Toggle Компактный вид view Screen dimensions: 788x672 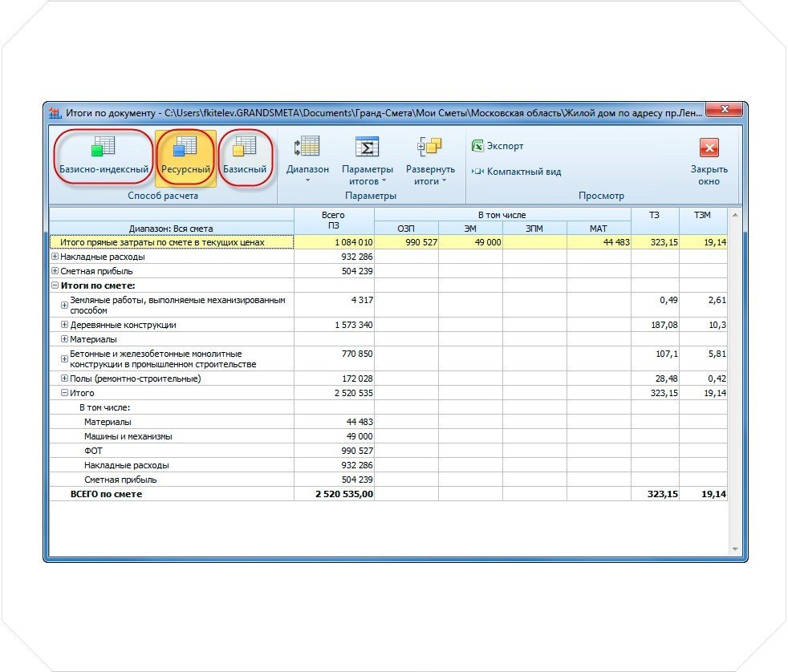click(516, 172)
